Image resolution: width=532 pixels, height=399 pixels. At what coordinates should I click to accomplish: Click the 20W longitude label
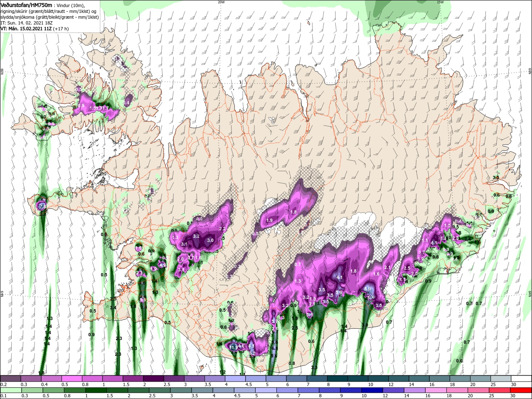[221, 2]
